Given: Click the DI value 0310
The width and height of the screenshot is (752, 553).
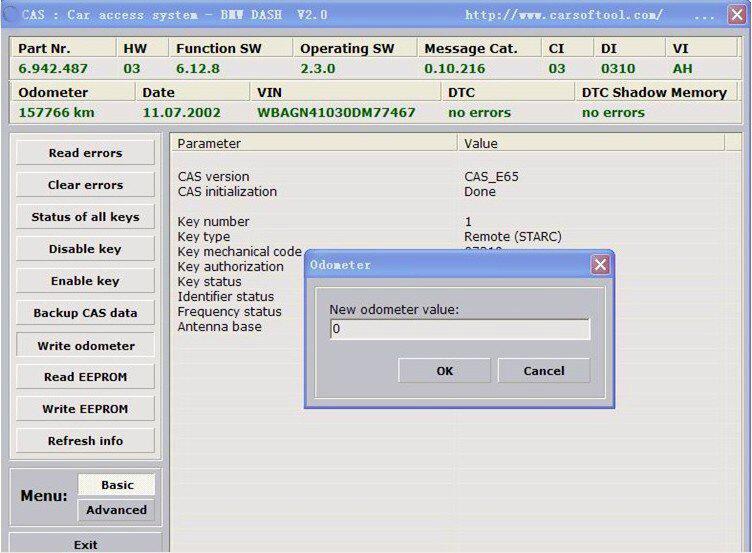Looking at the screenshot, I should [618, 69].
